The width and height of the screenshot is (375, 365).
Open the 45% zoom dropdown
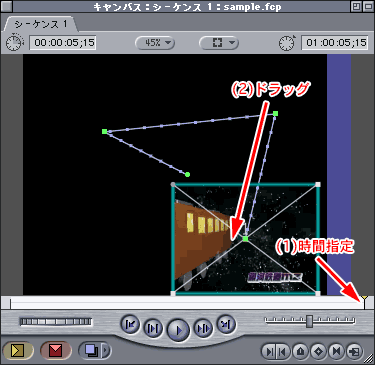[155, 43]
